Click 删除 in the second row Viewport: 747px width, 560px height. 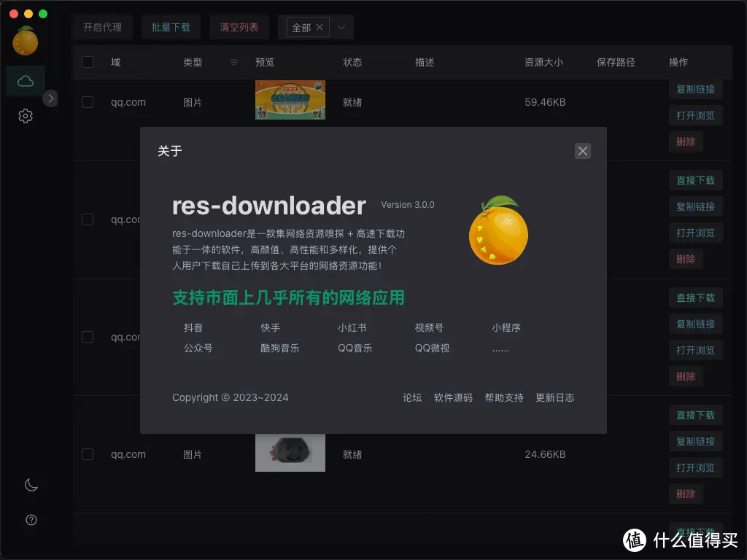tap(686, 259)
